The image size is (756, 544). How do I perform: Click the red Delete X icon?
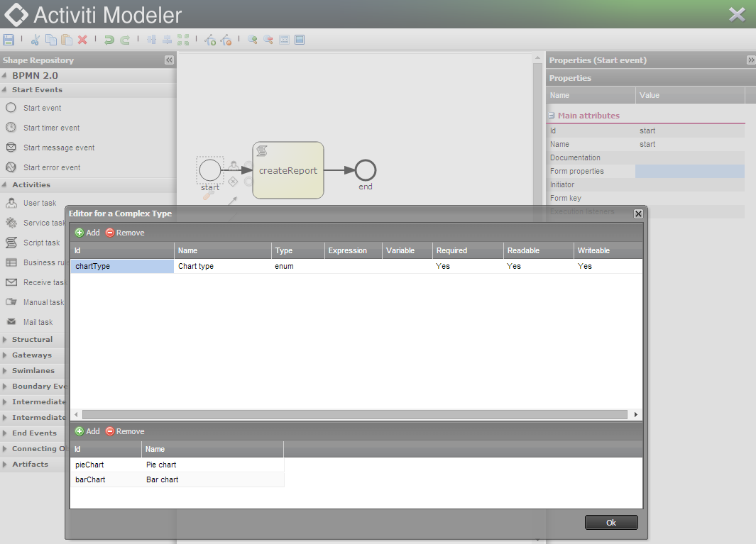click(x=82, y=40)
